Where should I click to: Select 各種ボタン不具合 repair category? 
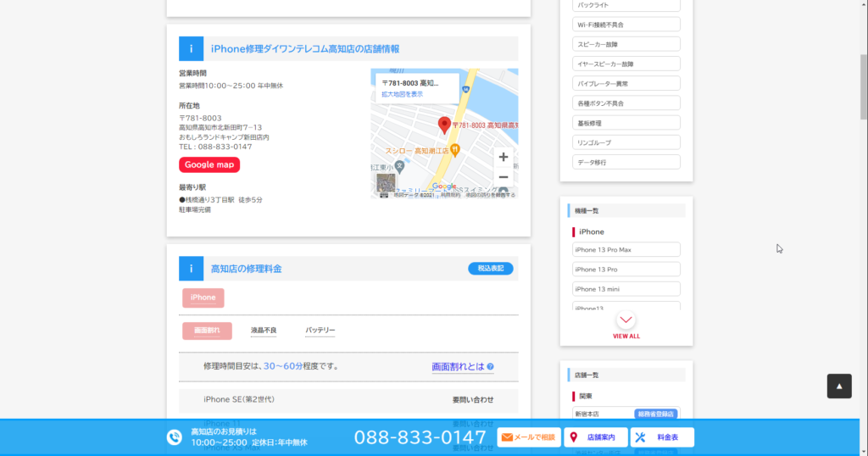626,103
